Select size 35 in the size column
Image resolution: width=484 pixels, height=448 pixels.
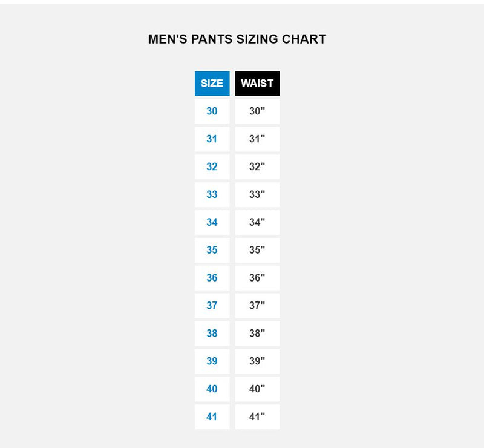[x=212, y=250]
